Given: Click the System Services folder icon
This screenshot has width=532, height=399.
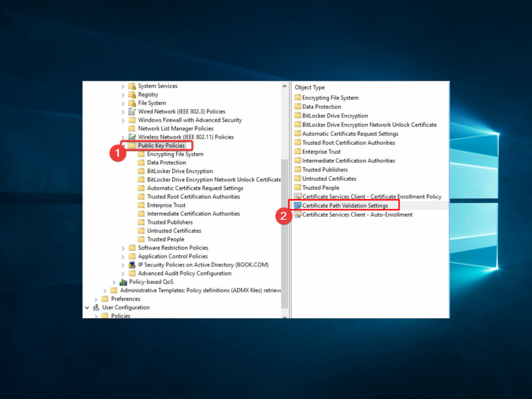Looking at the screenshot, I should (x=132, y=86).
